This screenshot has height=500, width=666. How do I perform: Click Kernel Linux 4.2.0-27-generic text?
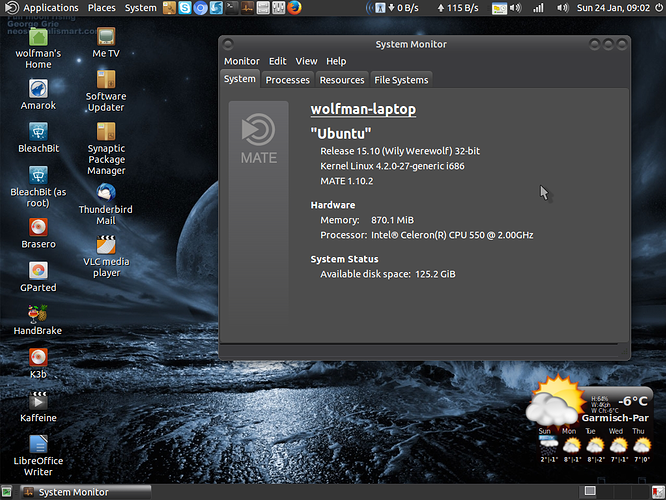(392, 166)
